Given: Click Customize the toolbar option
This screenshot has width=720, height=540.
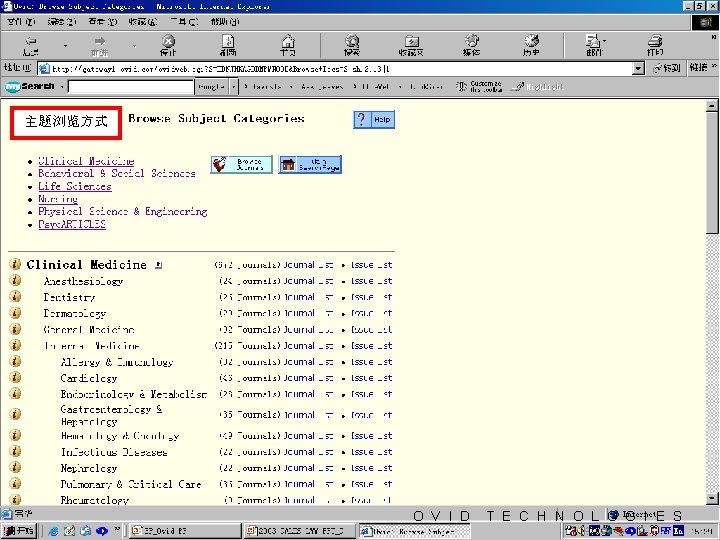Looking at the screenshot, I should 478,86.
